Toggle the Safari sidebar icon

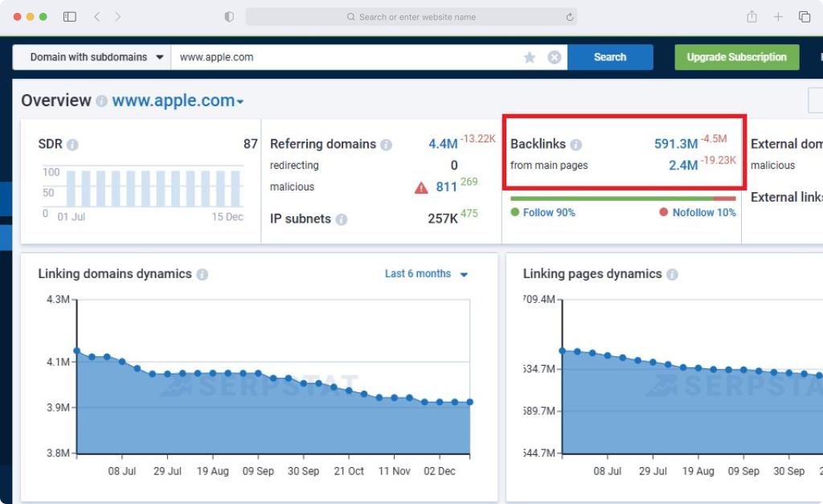70,17
